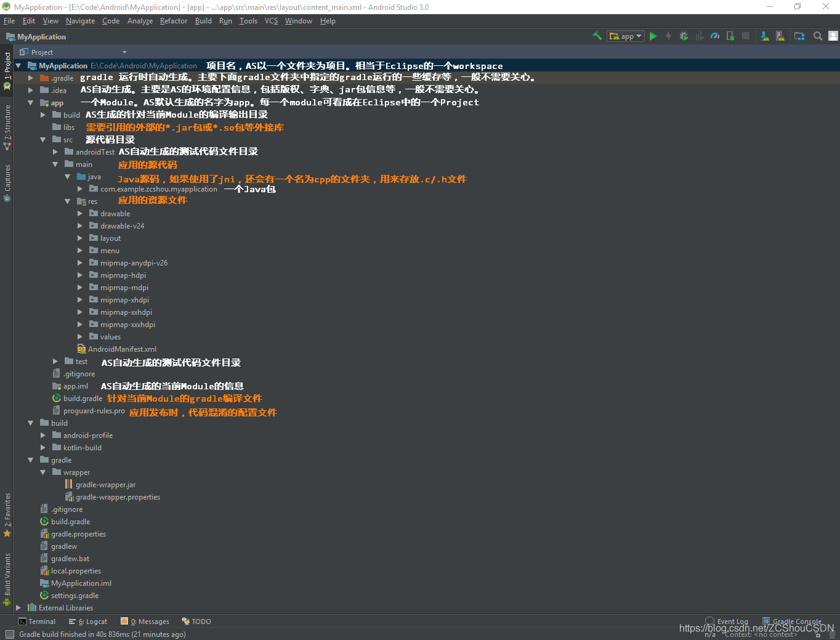Expand the .idea folder
The height and width of the screenshot is (640, 840).
coord(30,91)
